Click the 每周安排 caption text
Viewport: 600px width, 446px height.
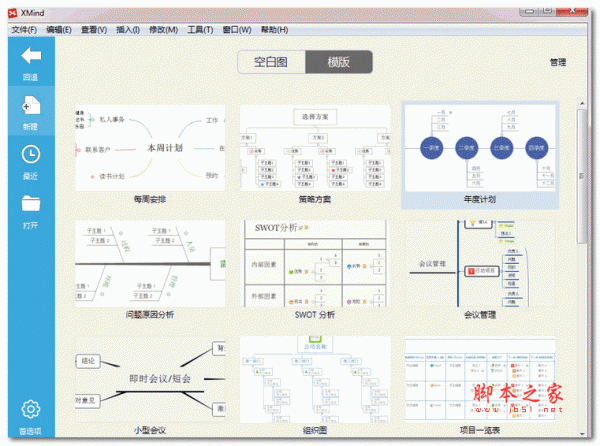click(x=150, y=199)
